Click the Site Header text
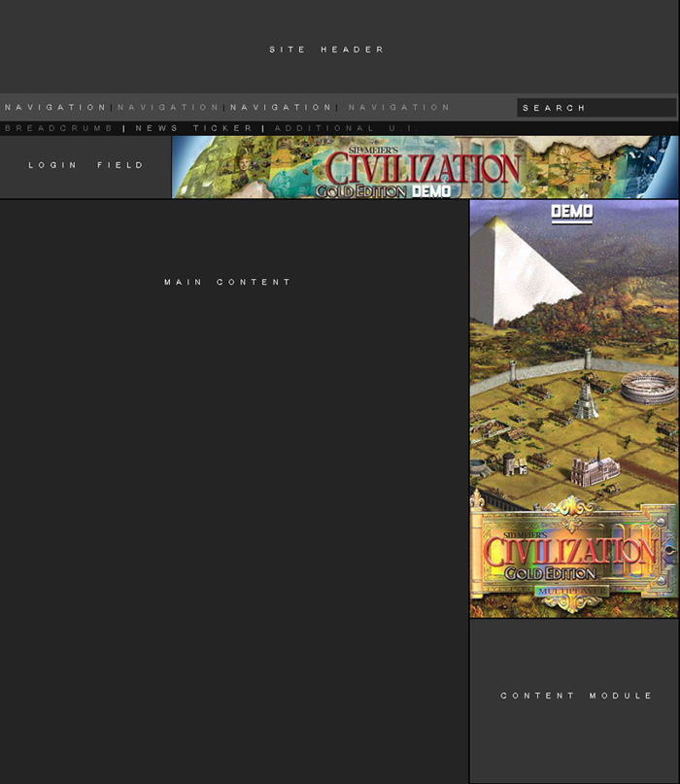The image size is (680, 784). pyautogui.click(x=327, y=50)
